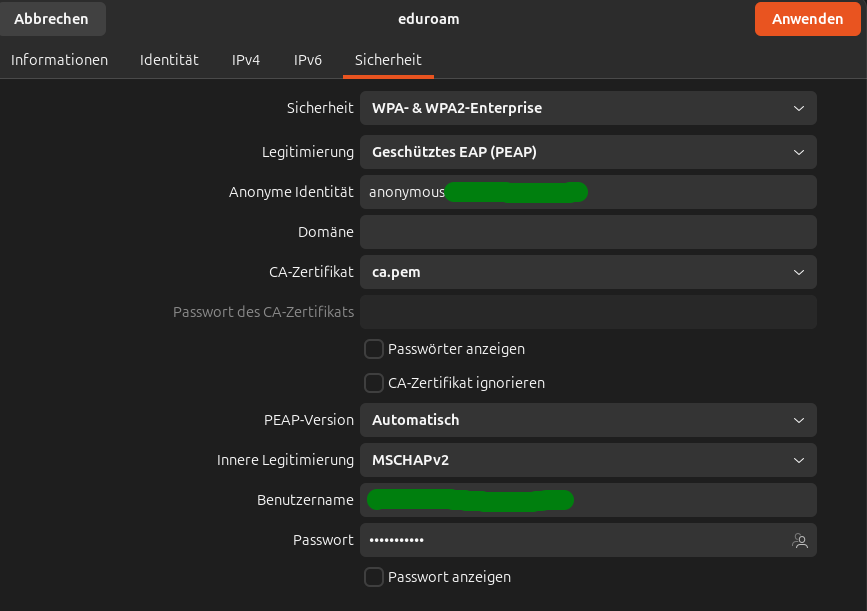Click the Innere Legitimierung label
The width and height of the screenshot is (867, 611).
[285, 460]
